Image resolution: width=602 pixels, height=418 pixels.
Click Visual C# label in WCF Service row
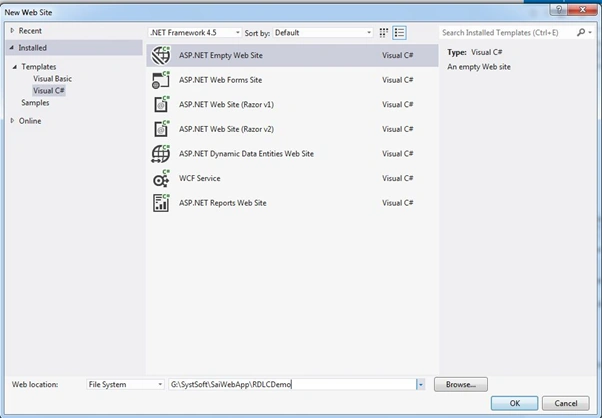click(x=397, y=178)
